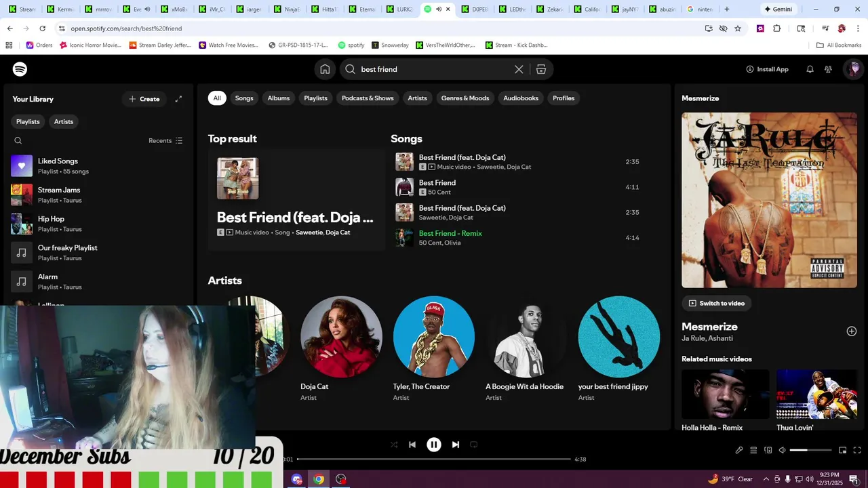Toggle shuffle in the player bar
Image resolution: width=868 pixels, height=488 pixels.
click(394, 445)
